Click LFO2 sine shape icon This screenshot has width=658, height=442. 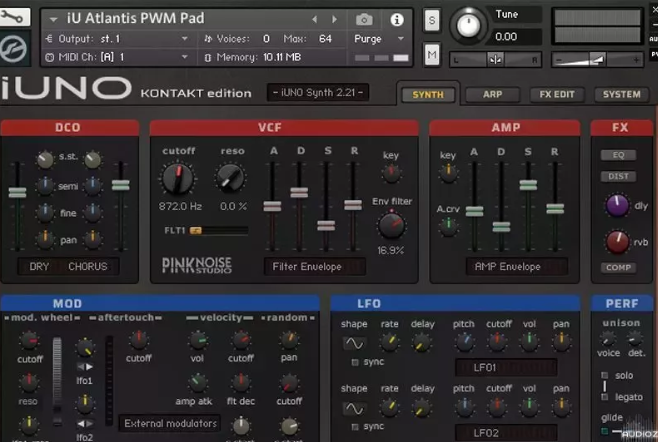point(354,408)
